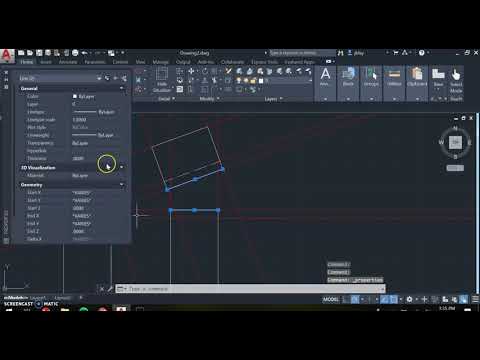This screenshot has height=360, width=480.
Task: Open status bar Customization menu icon
Action: coord(476,299)
